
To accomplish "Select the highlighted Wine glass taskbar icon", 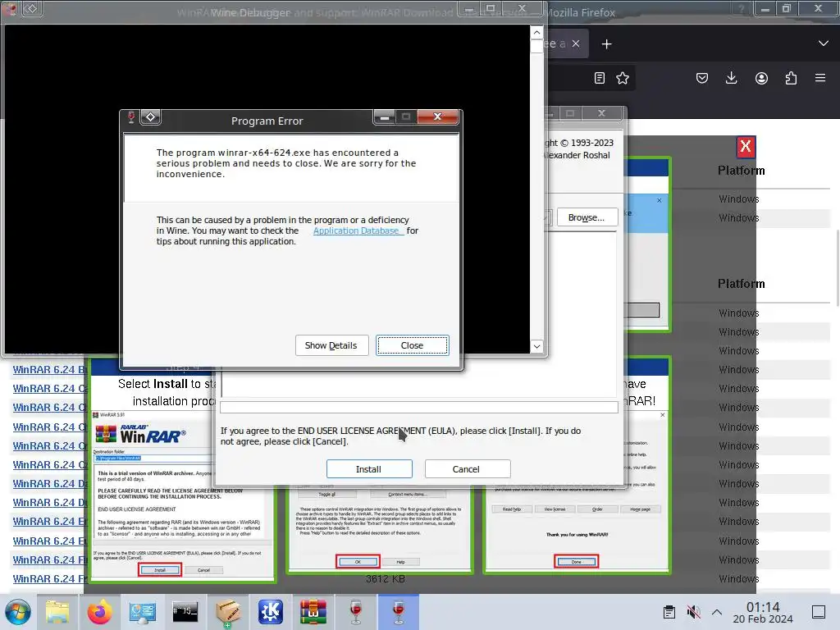I will [398, 612].
